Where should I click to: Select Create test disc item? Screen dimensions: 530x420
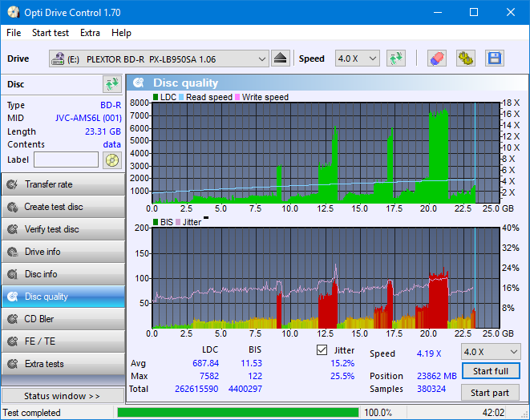coord(63,207)
